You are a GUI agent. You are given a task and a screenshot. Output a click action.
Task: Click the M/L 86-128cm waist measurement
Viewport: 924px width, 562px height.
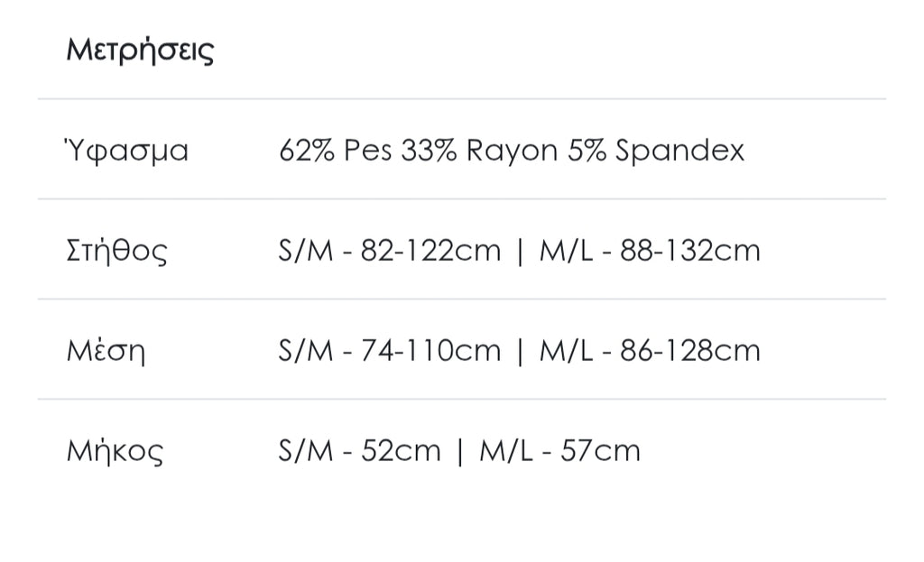650,350
